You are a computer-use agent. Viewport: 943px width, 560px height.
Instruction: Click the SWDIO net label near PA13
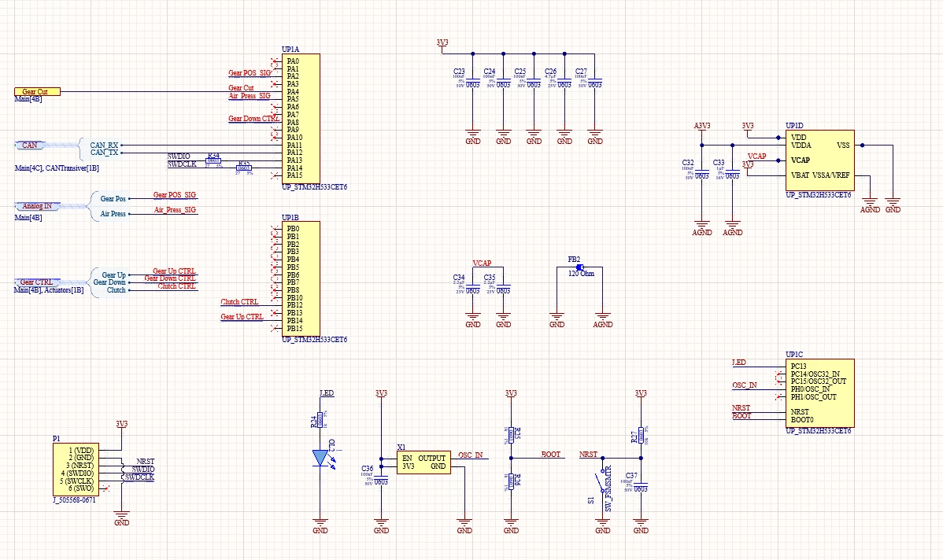(x=179, y=157)
